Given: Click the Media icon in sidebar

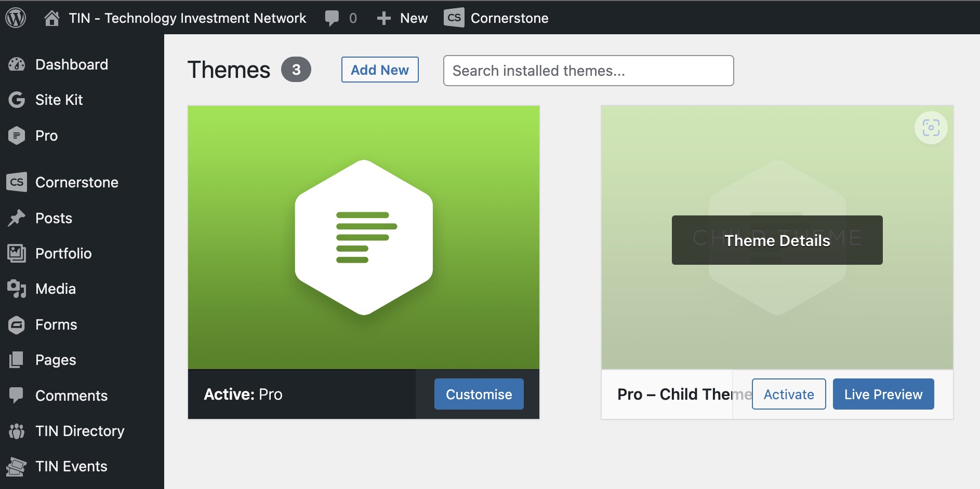Looking at the screenshot, I should (x=17, y=289).
